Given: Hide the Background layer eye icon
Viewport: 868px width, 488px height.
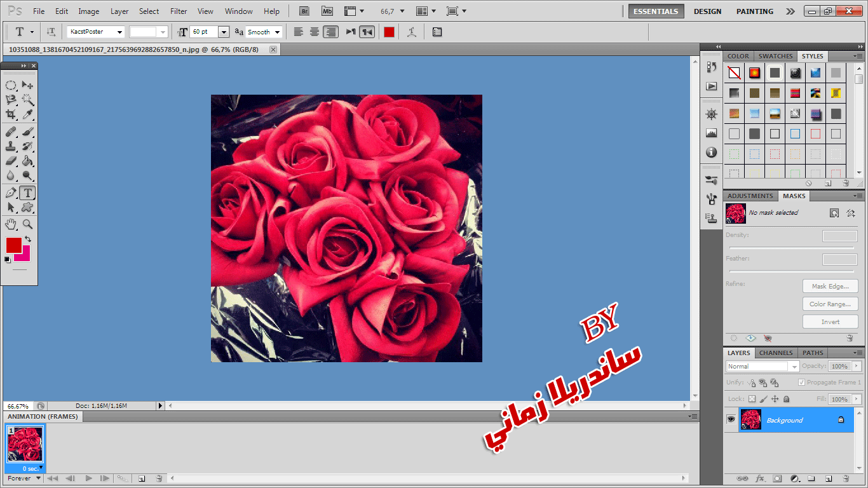Looking at the screenshot, I should (731, 419).
